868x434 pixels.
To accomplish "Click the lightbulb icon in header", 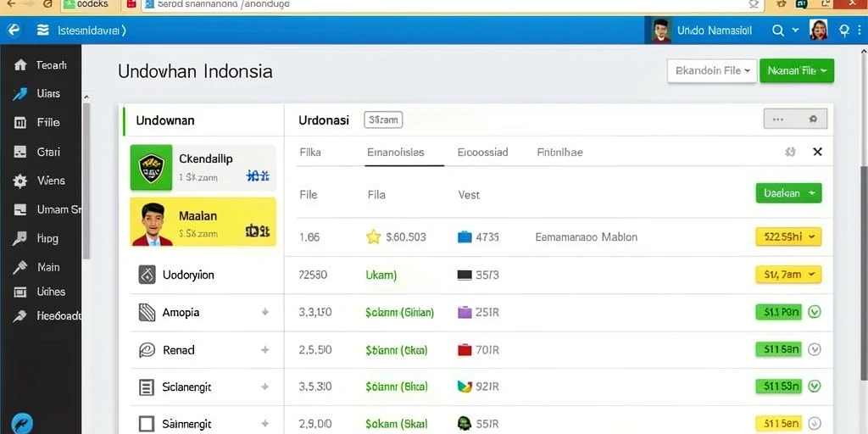I will 844,31.
